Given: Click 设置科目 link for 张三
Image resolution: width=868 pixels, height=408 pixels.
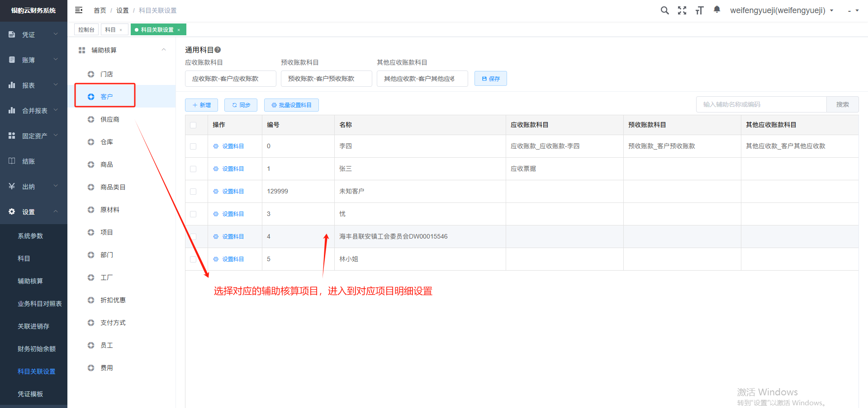Looking at the screenshot, I should (x=232, y=169).
